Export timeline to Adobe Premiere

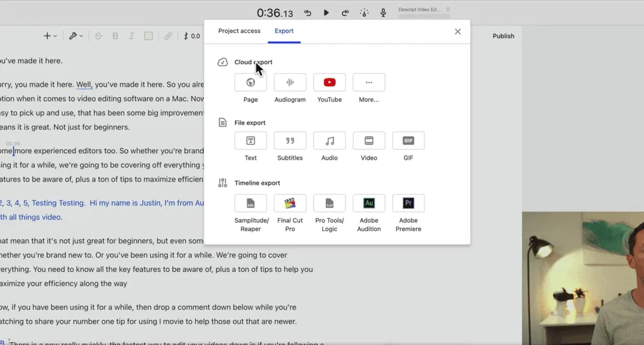coord(408,203)
